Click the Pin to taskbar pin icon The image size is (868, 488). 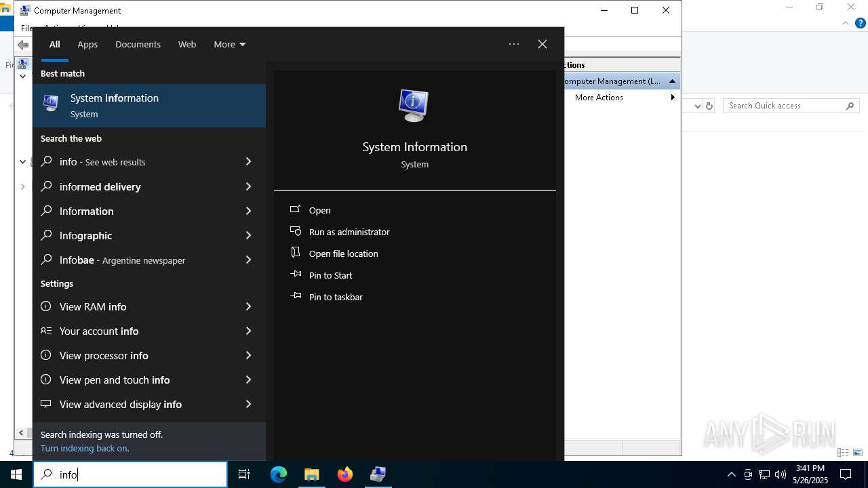click(296, 296)
